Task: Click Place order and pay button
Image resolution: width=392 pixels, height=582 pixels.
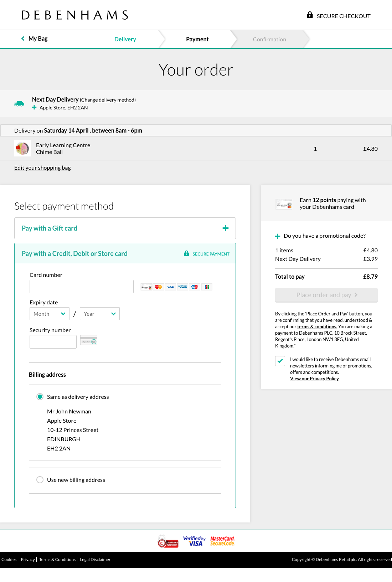Action: pyautogui.click(x=326, y=295)
